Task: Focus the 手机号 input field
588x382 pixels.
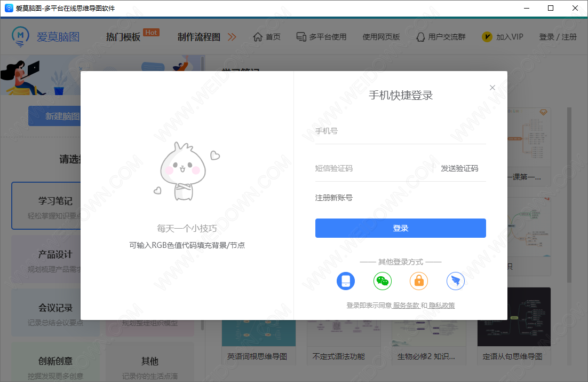Action: coord(401,131)
